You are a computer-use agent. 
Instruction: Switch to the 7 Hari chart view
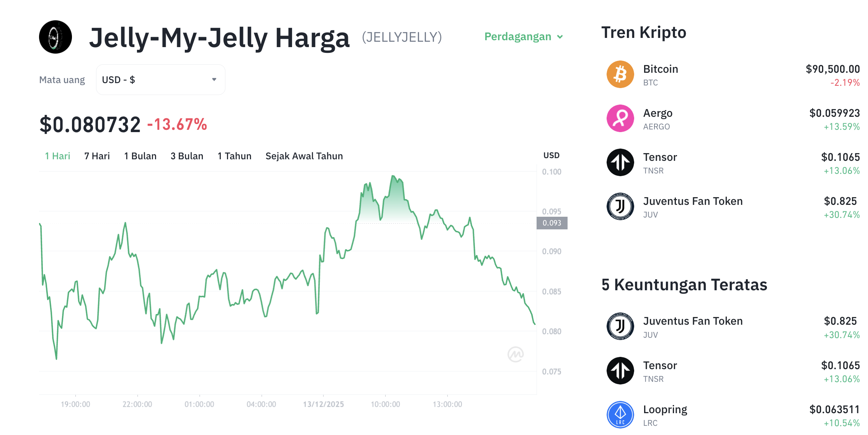[97, 156]
